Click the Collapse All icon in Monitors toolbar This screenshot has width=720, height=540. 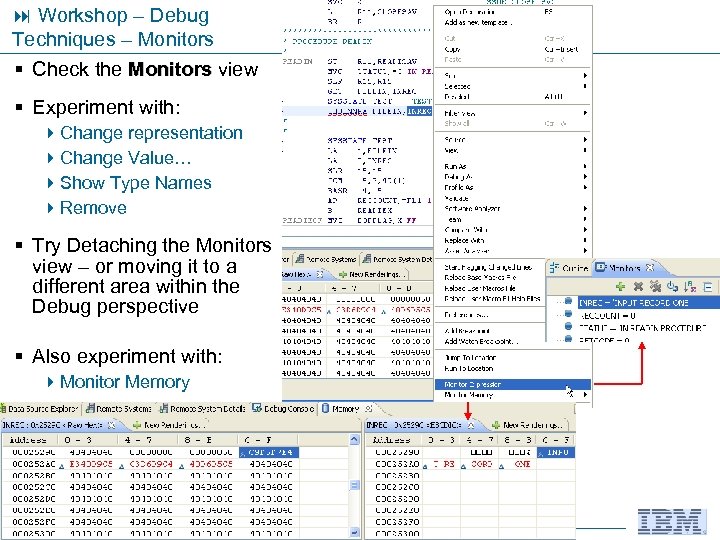point(708,287)
